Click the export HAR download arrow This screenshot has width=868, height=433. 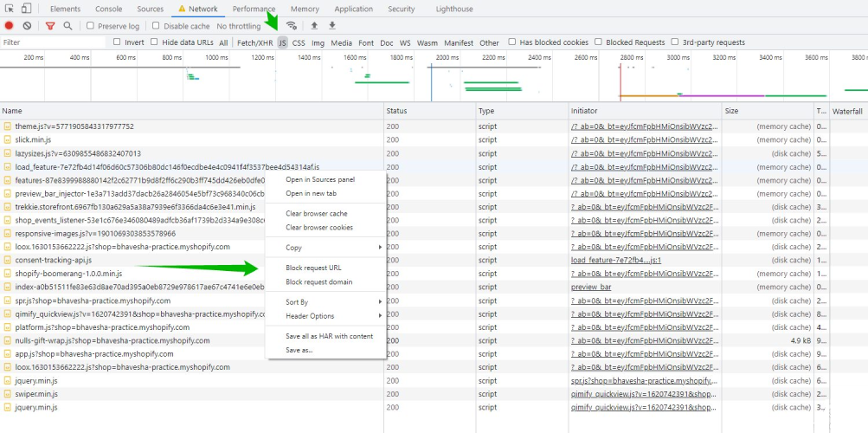point(331,26)
